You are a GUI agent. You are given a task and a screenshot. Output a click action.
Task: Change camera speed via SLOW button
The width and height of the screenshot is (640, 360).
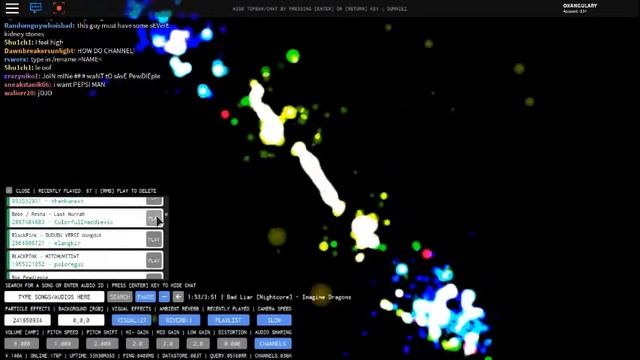[x=274, y=320]
